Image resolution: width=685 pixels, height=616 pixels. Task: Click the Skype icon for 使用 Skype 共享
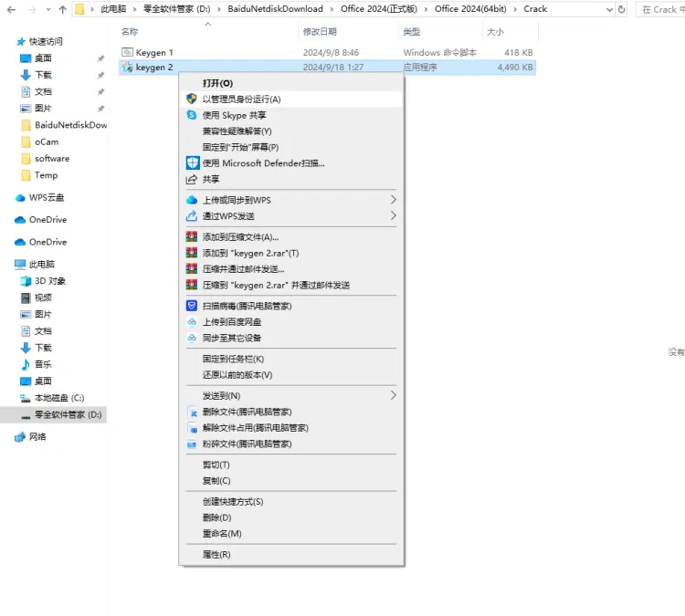click(x=192, y=115)
